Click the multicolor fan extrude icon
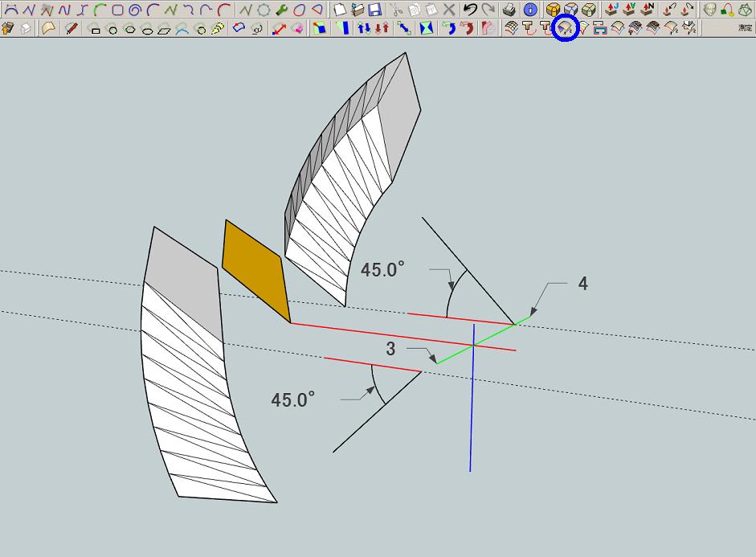Image resolution: width=756 pixels, height=557 pixels. tap(583, 28)
